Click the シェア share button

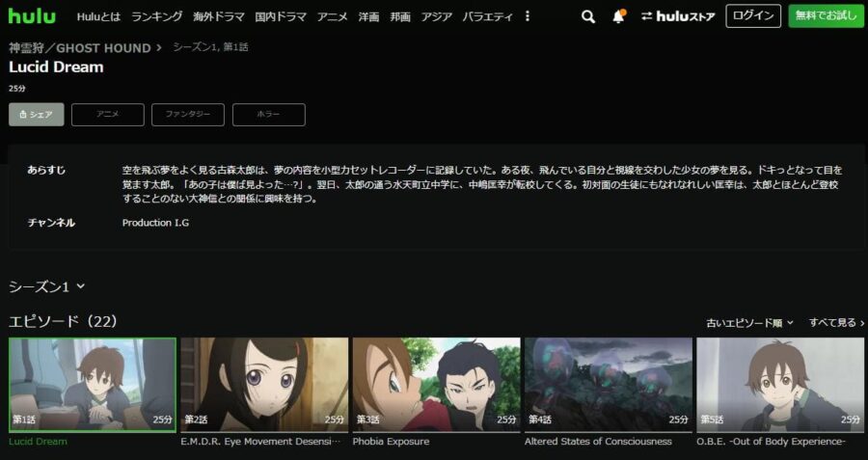[37, 115]
